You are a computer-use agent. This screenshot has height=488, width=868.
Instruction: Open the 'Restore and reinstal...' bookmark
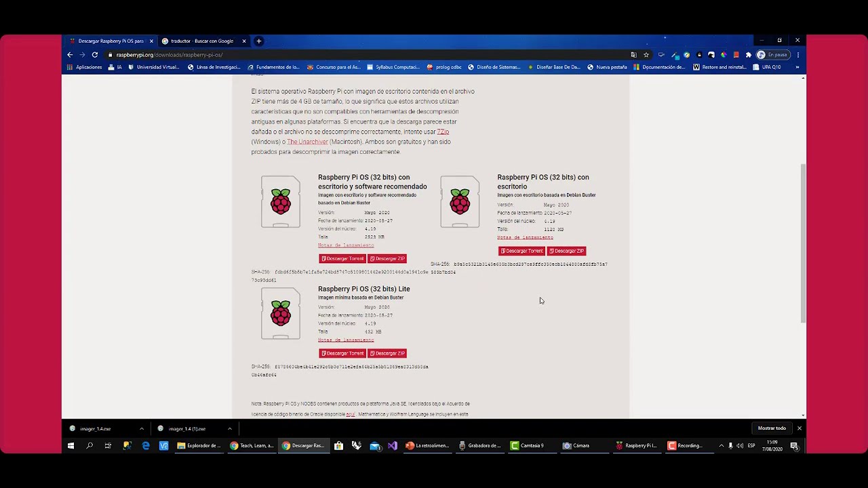tap(719, 67)
